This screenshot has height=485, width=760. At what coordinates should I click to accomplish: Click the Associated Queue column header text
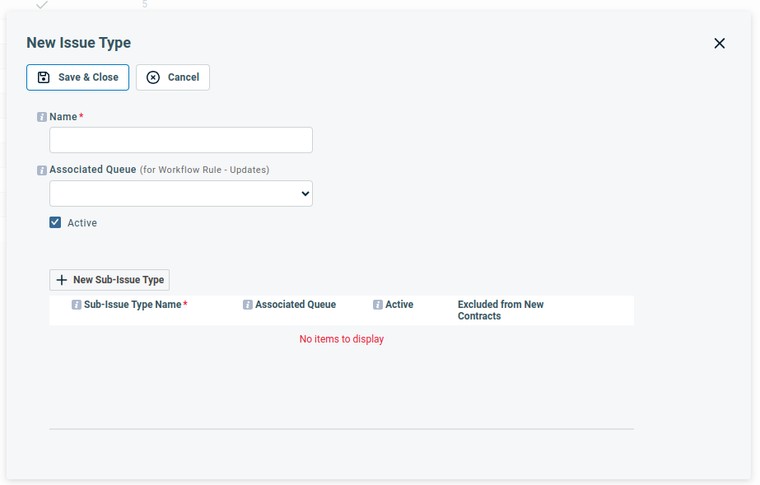click(x=295, y=305)
